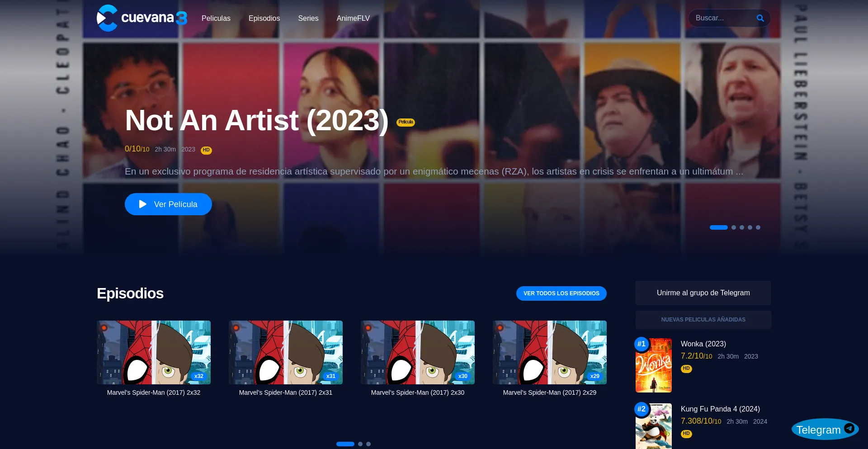The height and width of the screenshot is (449, 868).
Task: Click the Cuevana 3 logo
Action: tap(142, 18)
